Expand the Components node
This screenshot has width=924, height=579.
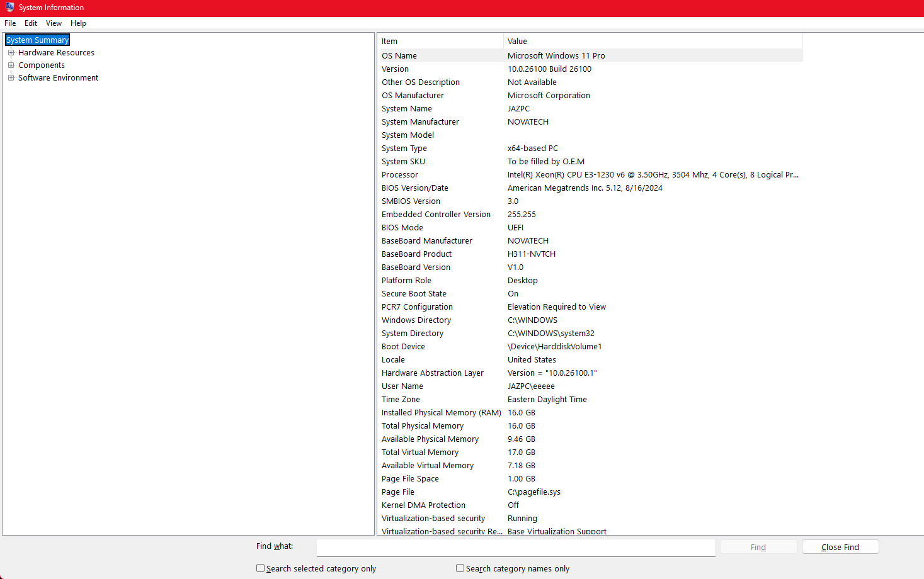coord(11,65)
